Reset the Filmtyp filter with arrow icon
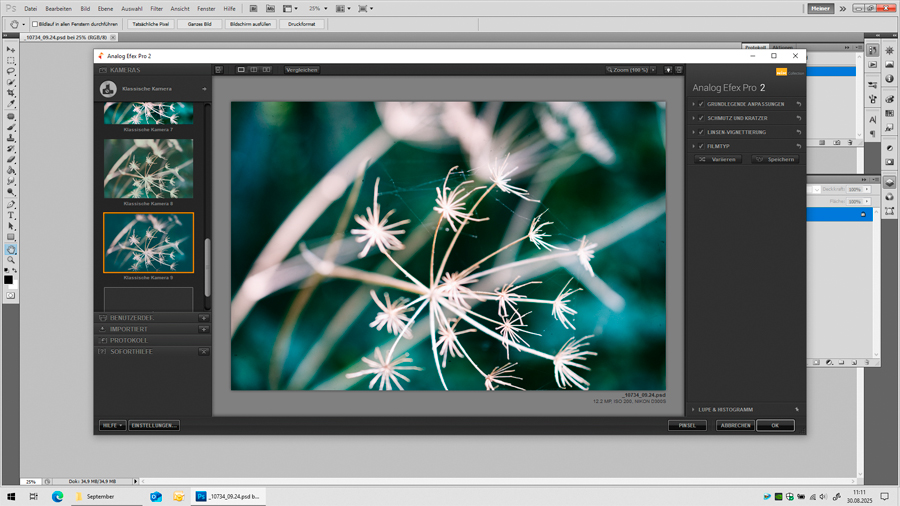 [798, 146]
